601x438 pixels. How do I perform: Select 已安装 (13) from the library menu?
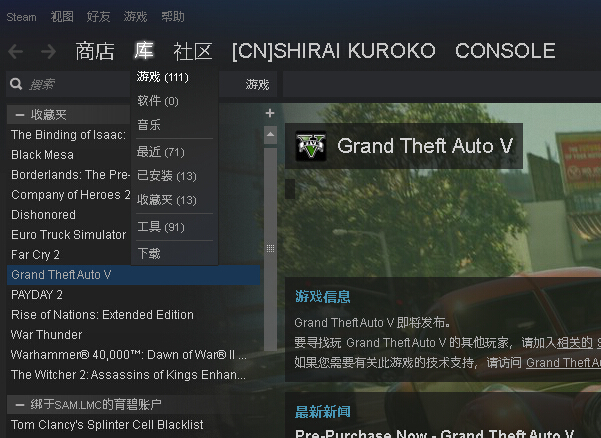167,176
